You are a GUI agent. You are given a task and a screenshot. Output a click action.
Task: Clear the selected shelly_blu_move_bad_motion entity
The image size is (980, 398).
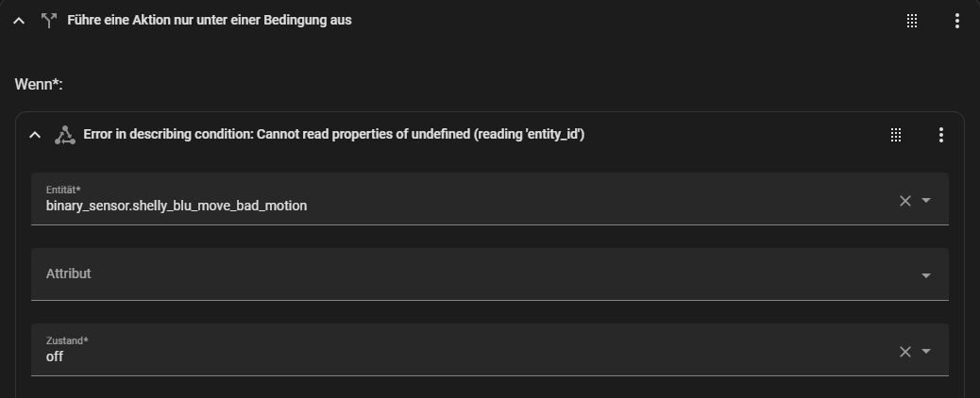click(x=905, y=201)
